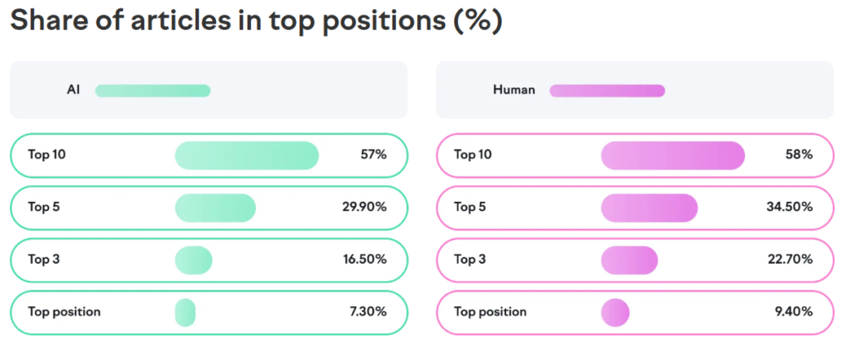Click the Human pink legend bar
Image resolution: width=868 pixels, height=346 pixels.
pyautogui.click(x=607, y=91)
